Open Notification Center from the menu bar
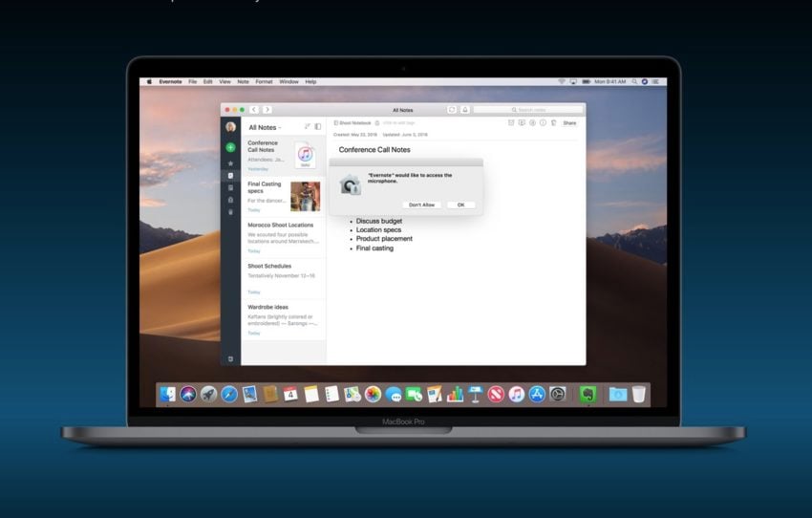Screen dimensions: 812x518 pyautogui.click(x=656, y=82)
